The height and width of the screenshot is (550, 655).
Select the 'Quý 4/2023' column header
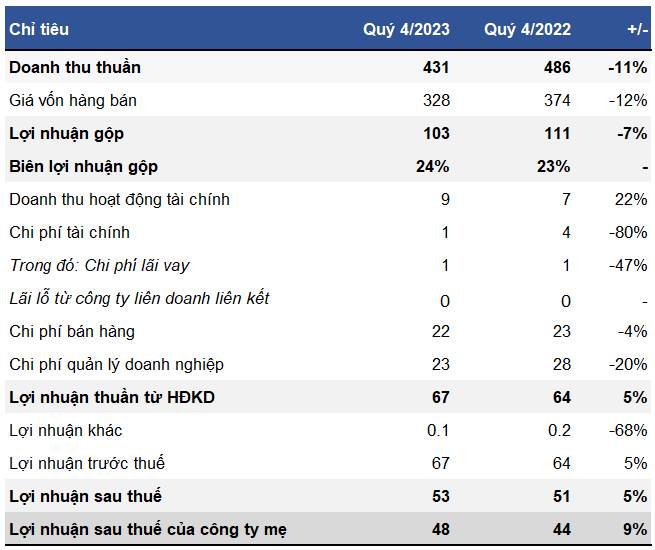(406, 30)
